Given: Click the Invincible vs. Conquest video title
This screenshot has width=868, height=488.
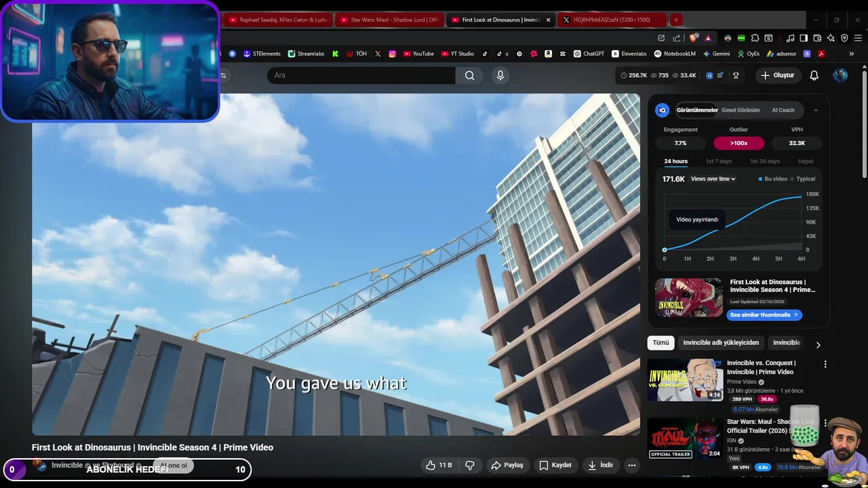Looking at the screenshot, I should [x=761, y=367].
